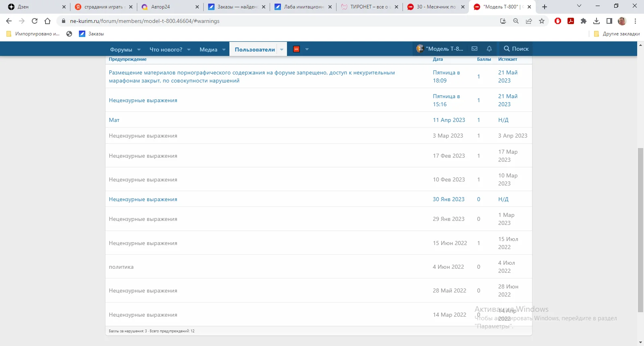Open the Нецензурные выражения warning dated Пятница 15:16

coord(143,100)
